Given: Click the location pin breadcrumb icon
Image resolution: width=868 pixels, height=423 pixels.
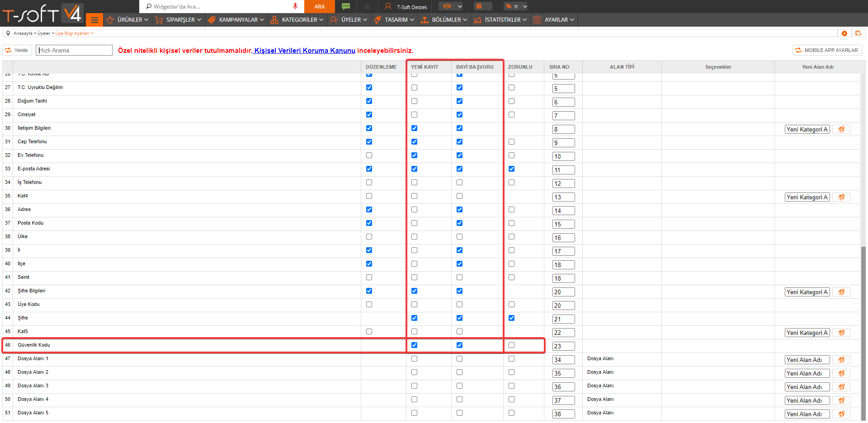Looking at the screenshot, I should [x=8, y=33].
